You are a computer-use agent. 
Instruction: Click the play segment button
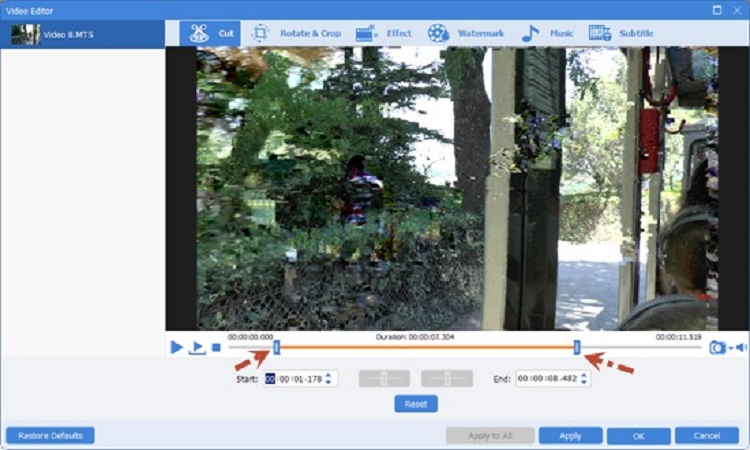[198, 347]
